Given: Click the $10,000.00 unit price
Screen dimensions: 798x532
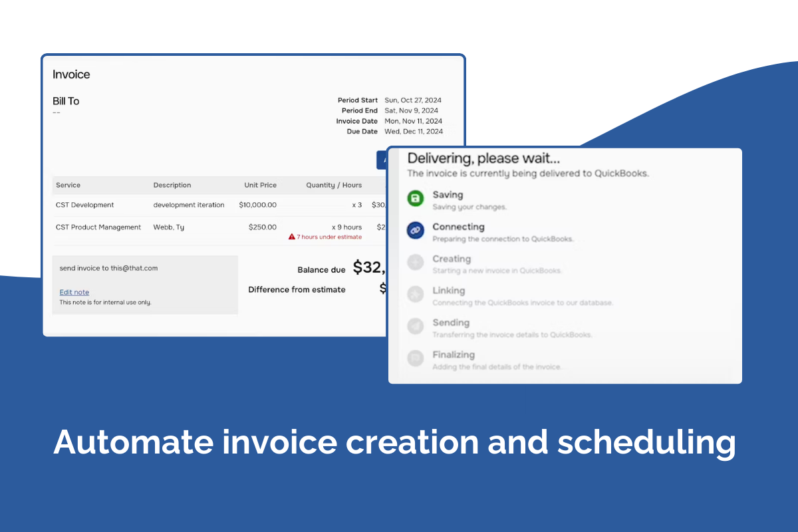Looking at the screenshot, I should click(x=258, y=205).
